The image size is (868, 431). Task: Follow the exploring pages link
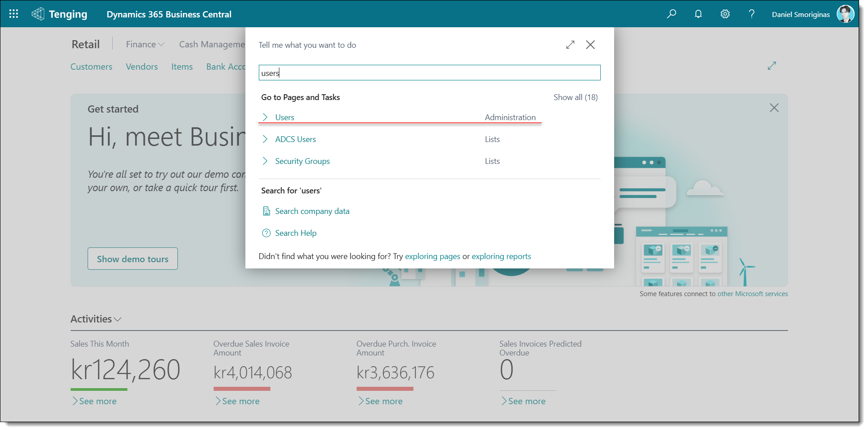433,256
